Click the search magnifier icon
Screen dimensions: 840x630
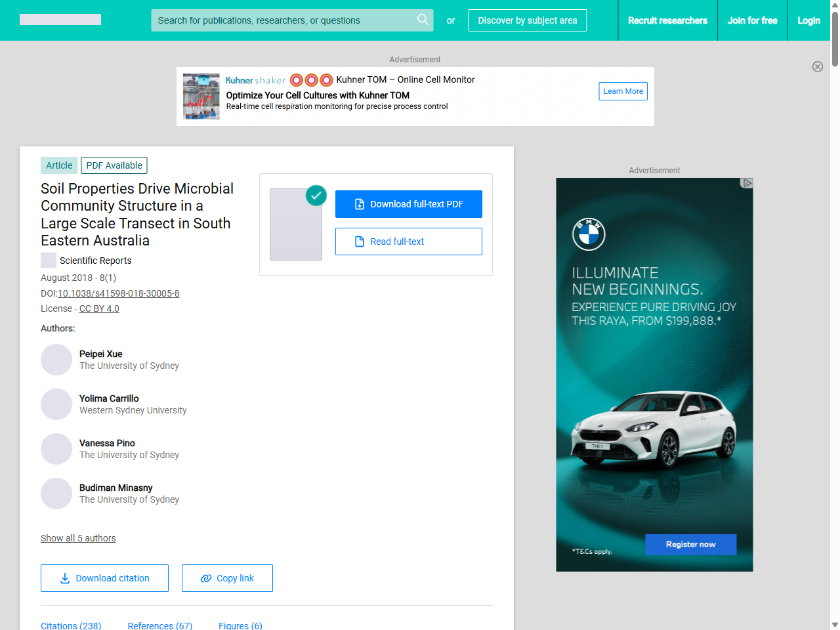point(423,20)
